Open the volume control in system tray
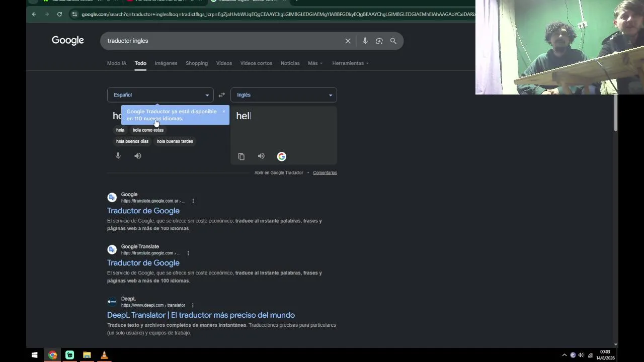This screenshot has width=644, height=362. pos(581,355)
